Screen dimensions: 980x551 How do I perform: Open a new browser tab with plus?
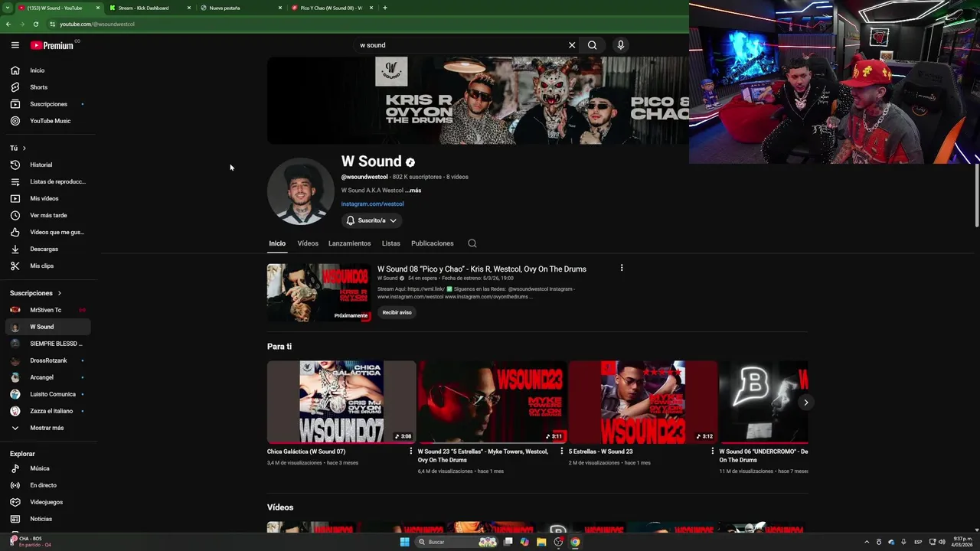[x=384, y=8]
